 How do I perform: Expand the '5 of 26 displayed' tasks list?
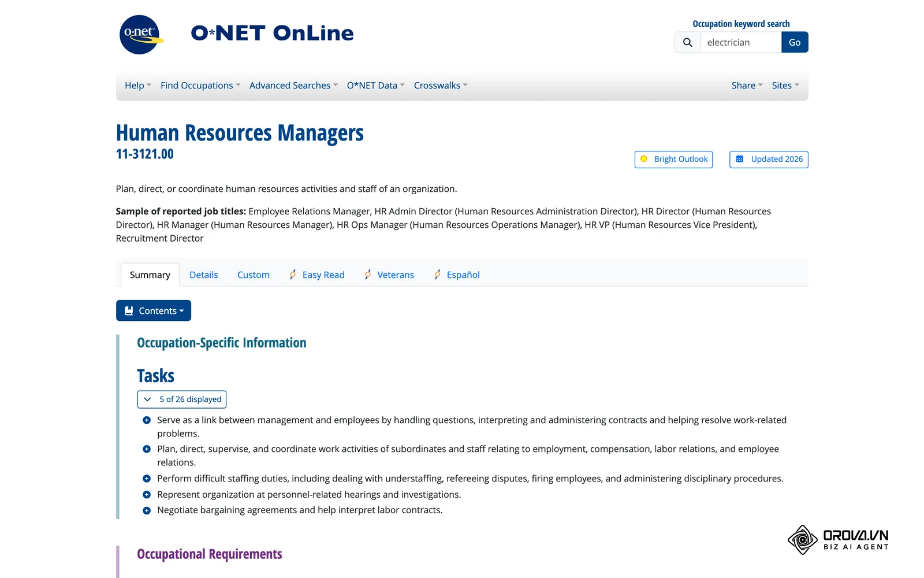(182, 399)
